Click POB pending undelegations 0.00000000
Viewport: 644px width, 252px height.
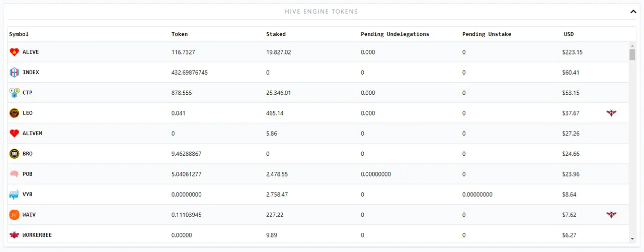pyautogui.click(x=376, y=174)
